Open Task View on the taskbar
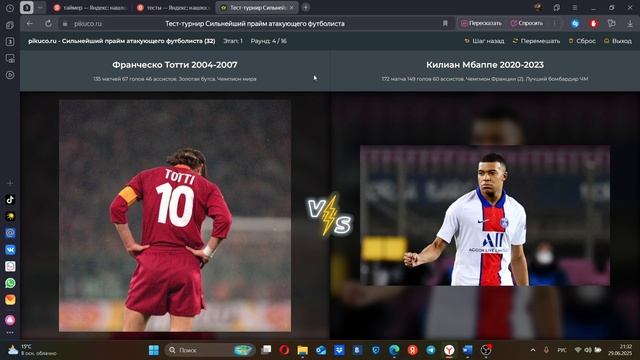The height and width of the screenshot is (360, 640). pyautogui.click(x=266, y=350)
